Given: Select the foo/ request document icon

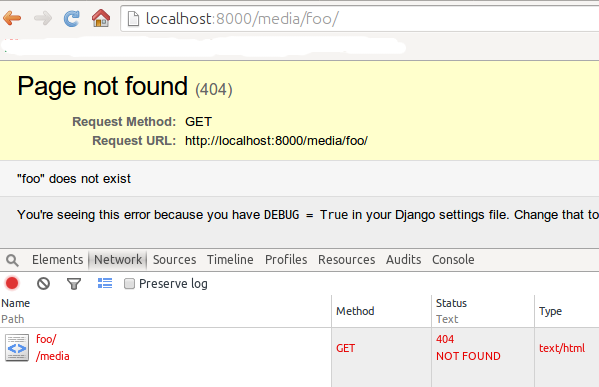Looking at the screenshot, I should tap(17, 348).
